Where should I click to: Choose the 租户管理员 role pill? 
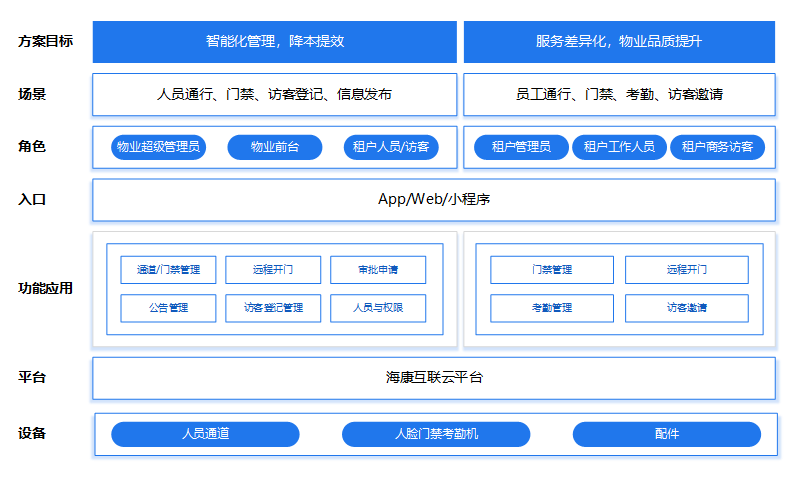point(520,148)
